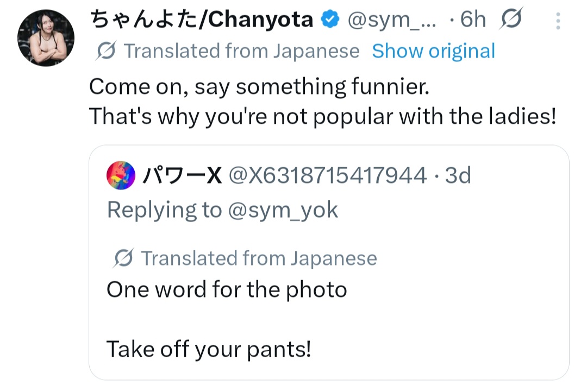Click the slashed-circle icon beside 6h
The height and width of the screenshot is (392, 587).
(x=511, y=20)
